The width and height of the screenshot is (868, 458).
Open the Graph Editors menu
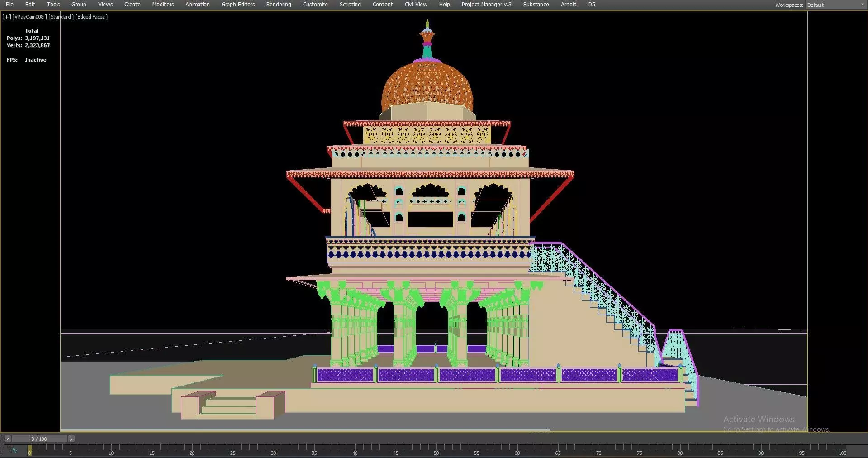point(238,5)
